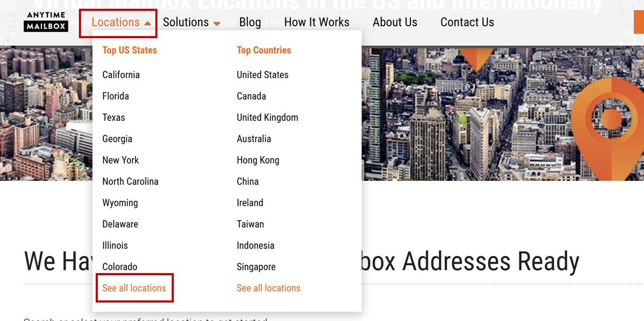
Task: Select Wyoming in Top US States
Action: coord(120,203)
